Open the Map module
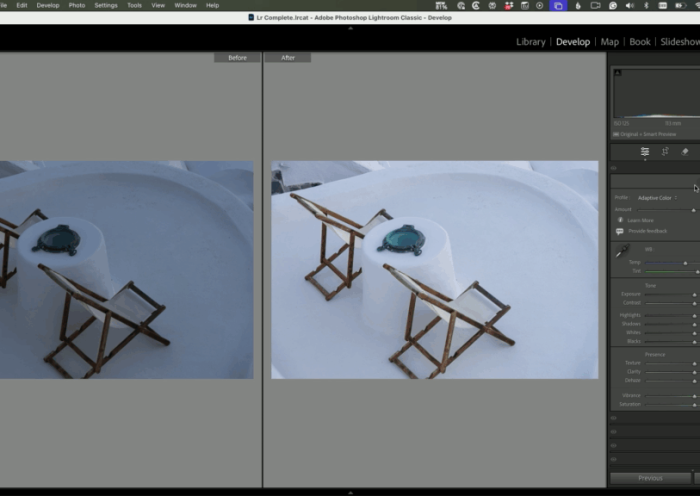Viewport: 700px width, 496px height. [609, 42]
